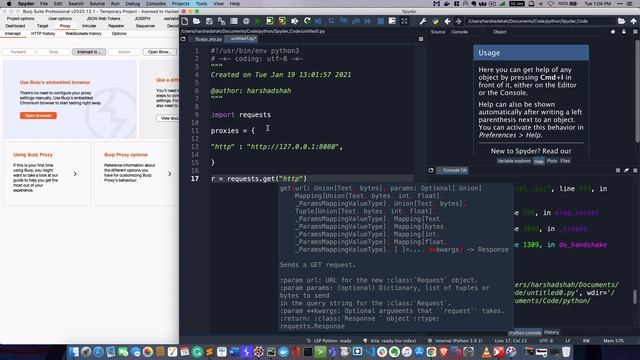Screen dimensions: 640x360
Task: Open the Burp Sequencer tab
Action: point(145,26)
